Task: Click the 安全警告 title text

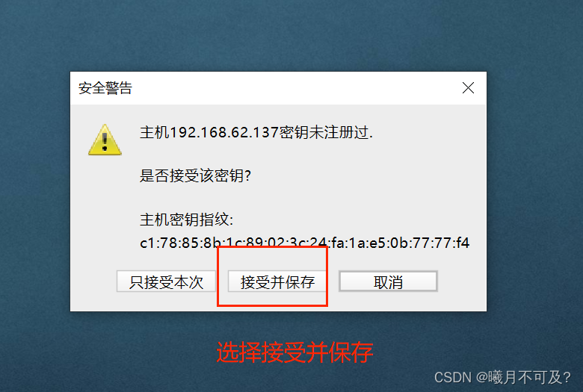Action: coord(105,88)
